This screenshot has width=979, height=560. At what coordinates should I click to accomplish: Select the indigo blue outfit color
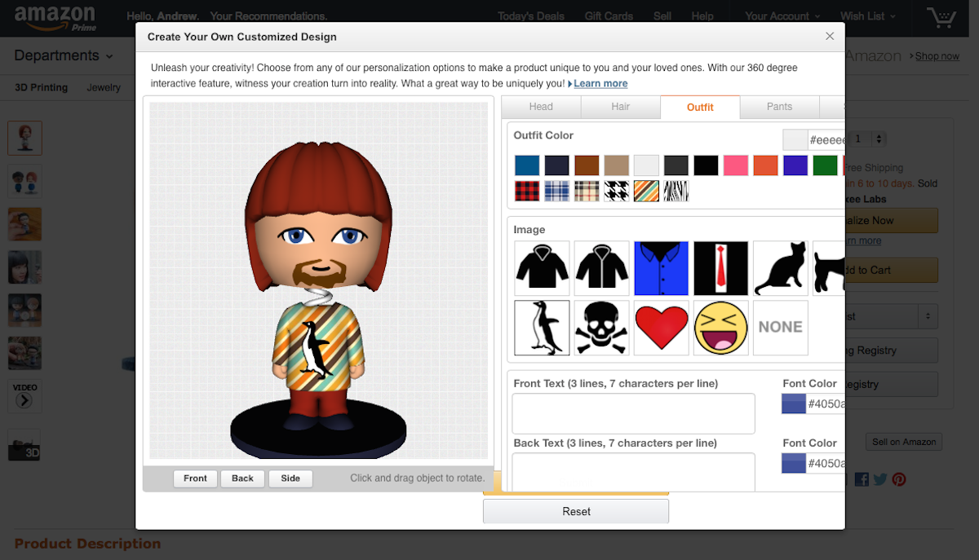795,165
